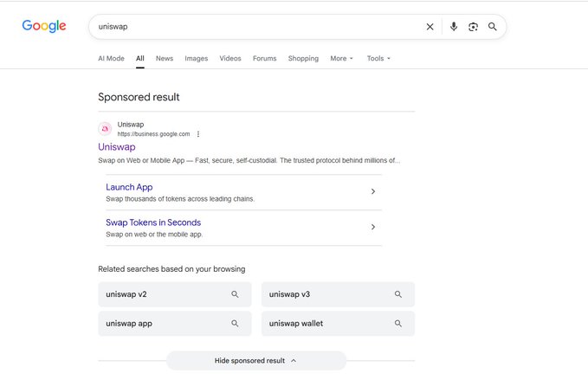Expand the More dropdown
Screen dimensions: 588x380
coord(341,58)
